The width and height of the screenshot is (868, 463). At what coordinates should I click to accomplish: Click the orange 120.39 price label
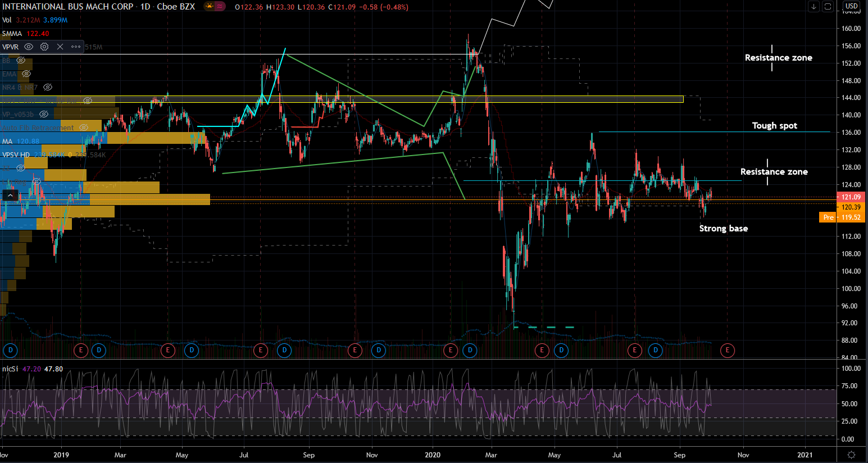coord(851,207)
